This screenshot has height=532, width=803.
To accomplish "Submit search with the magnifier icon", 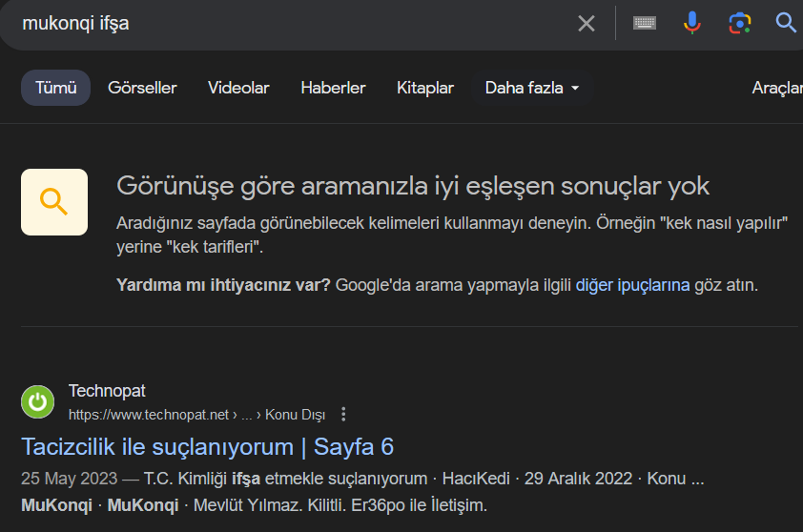I will click(786, 23).
